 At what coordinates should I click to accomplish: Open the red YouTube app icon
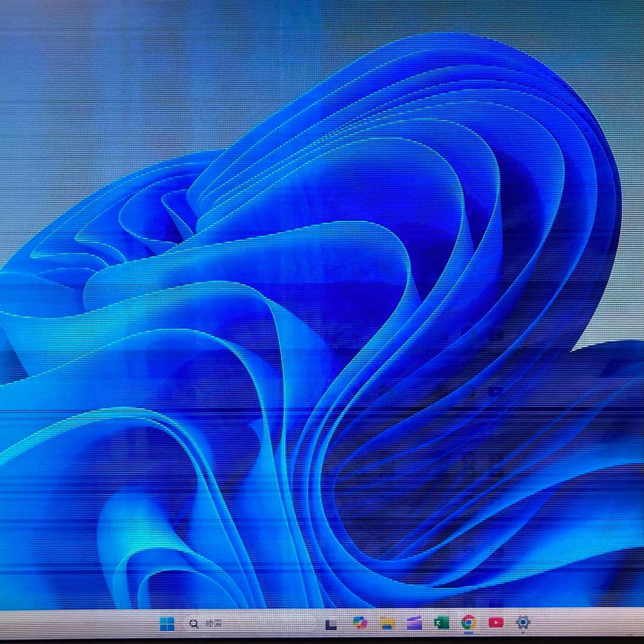click(x=496, y=623)
